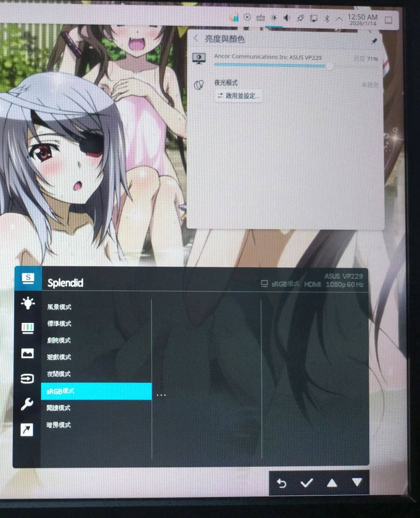Open the Shortcut arrow OSD icon
Image resolution: width=420 pixels, height=518 pixels.
point(28,430)
